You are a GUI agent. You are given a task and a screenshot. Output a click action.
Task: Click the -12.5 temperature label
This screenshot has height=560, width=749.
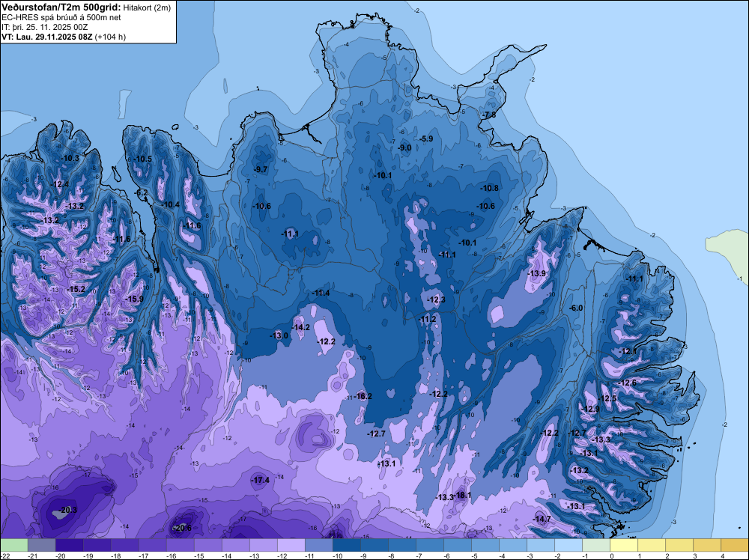point(607,398)
